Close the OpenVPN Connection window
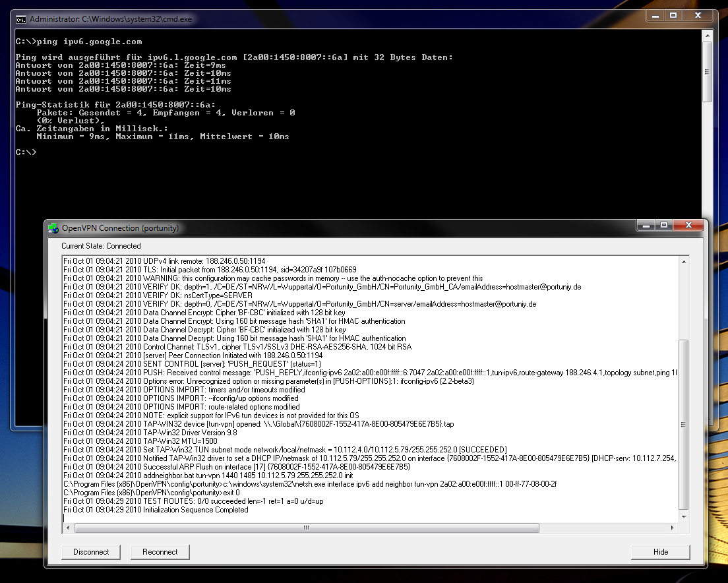 689,226
